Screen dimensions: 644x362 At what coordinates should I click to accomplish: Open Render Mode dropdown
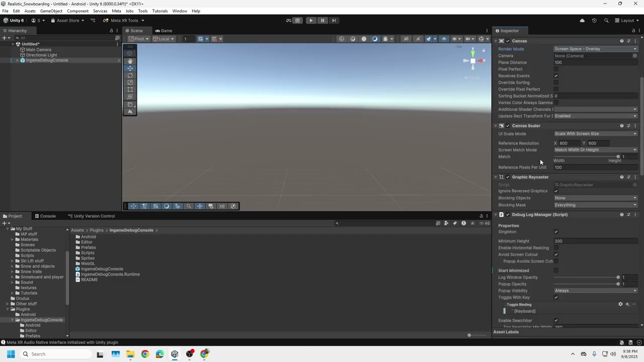pyautogui.click(x=596, y=49)
